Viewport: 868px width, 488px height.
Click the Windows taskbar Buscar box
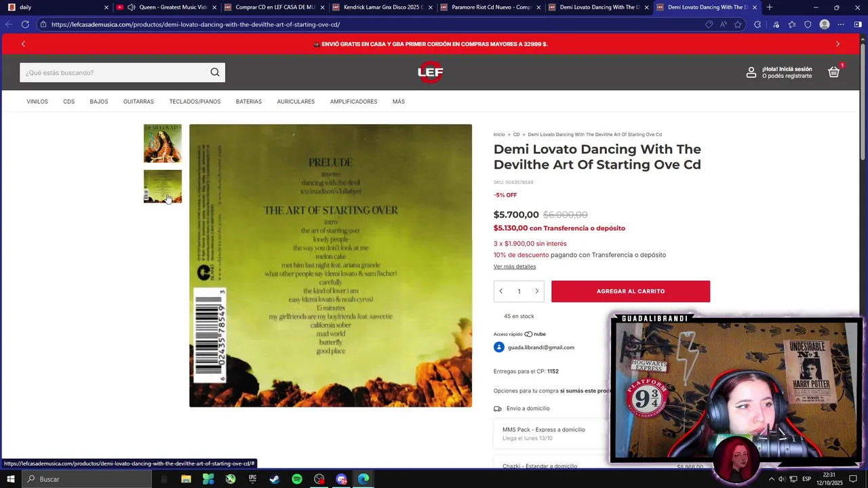[x=87, y=479]
